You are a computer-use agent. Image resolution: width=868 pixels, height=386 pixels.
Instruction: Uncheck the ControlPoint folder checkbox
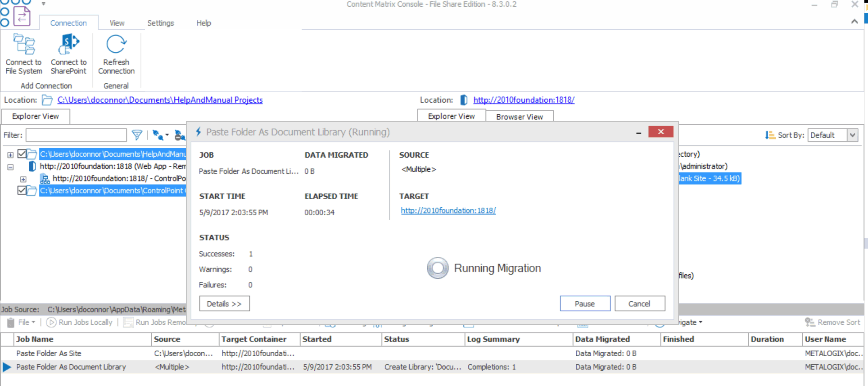pyautogui.click(x=22, y=191)
